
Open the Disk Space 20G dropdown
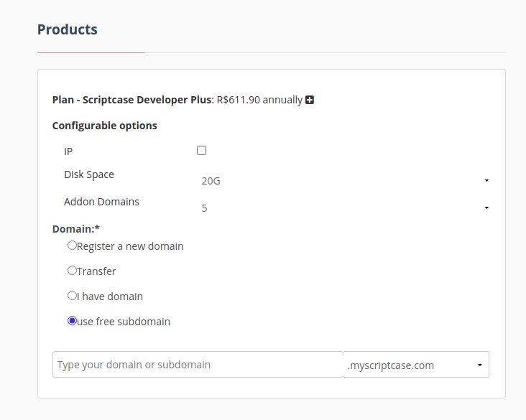point(343,181)
